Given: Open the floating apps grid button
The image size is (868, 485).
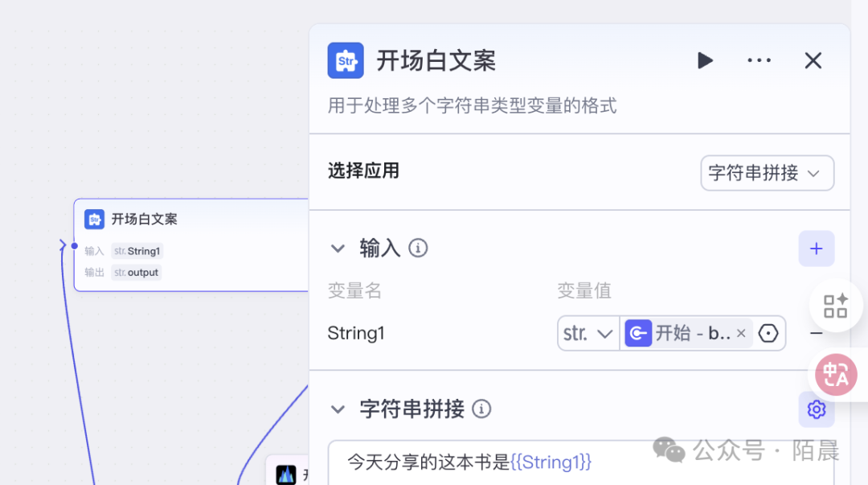Looking at the screenshot, I should click(x=835, y=306).
